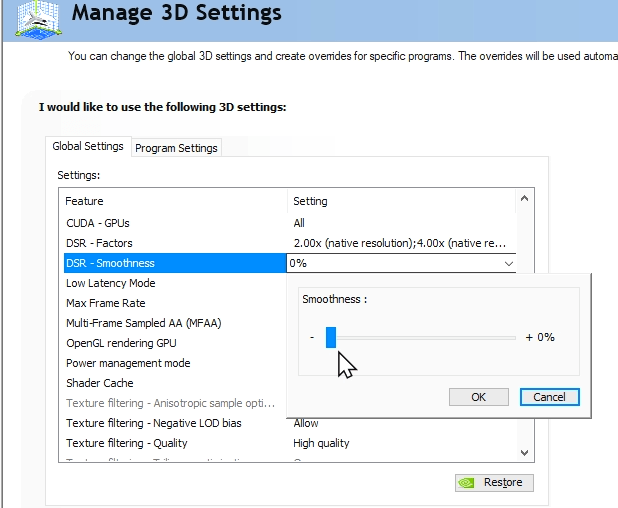Click the settings list scroll down arrow

pos(525,452)
